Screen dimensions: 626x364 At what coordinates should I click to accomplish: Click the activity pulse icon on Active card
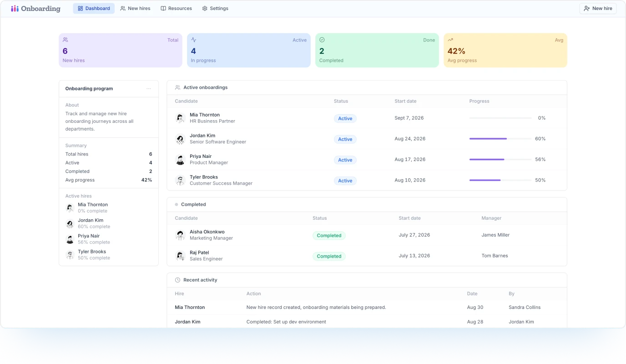coord(194,40)
